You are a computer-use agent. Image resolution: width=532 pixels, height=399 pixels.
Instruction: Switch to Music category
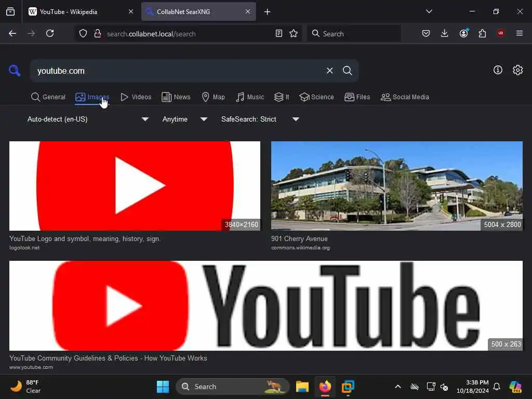(x=250, y=97)
